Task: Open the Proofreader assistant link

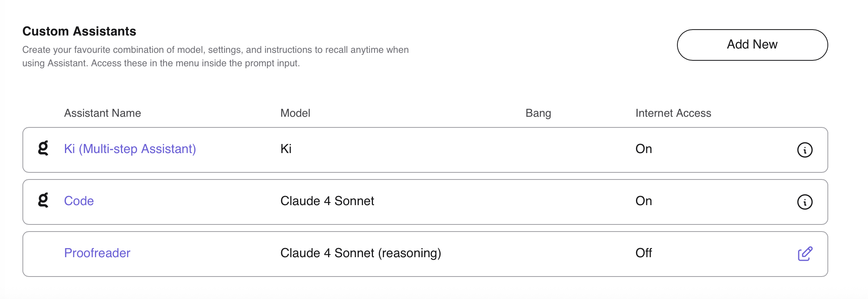Action: click(x=97, y=253)
